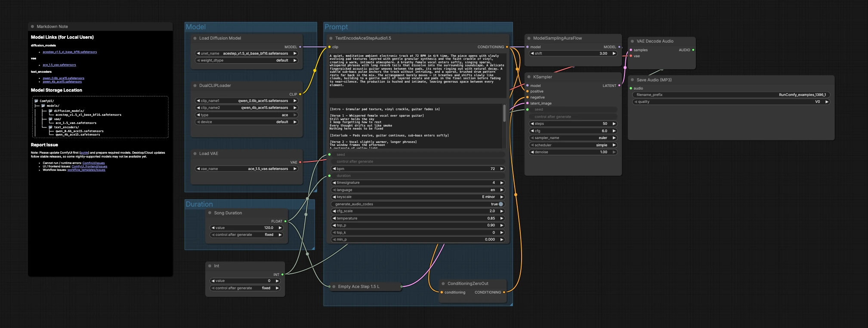Select the Model group title

click(x=196, y=27)
